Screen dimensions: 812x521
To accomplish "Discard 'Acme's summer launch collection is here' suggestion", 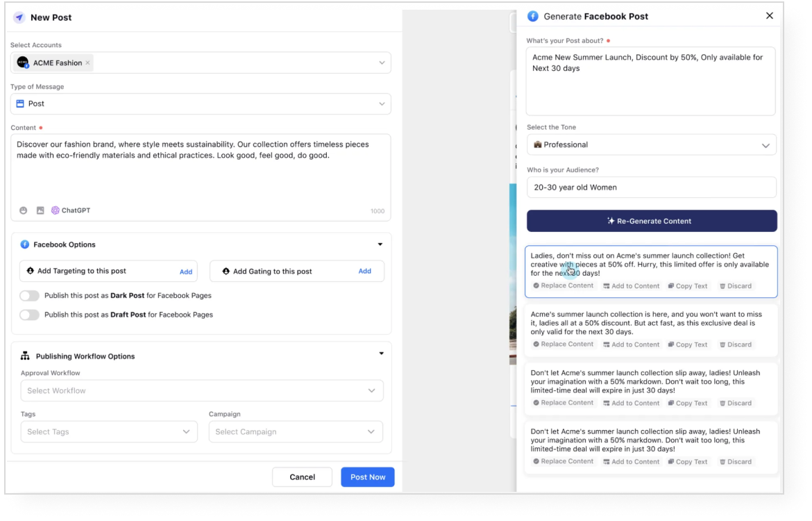I will pos(736,345).
